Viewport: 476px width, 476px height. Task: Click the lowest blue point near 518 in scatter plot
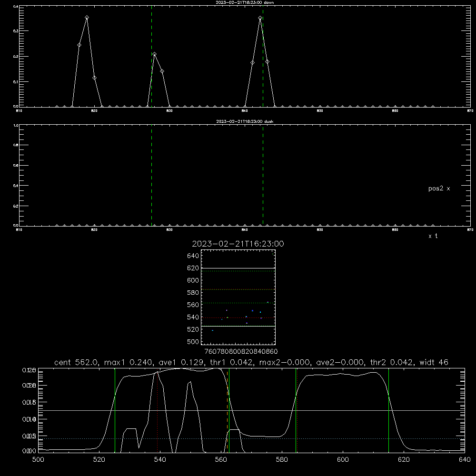(212, 330)
